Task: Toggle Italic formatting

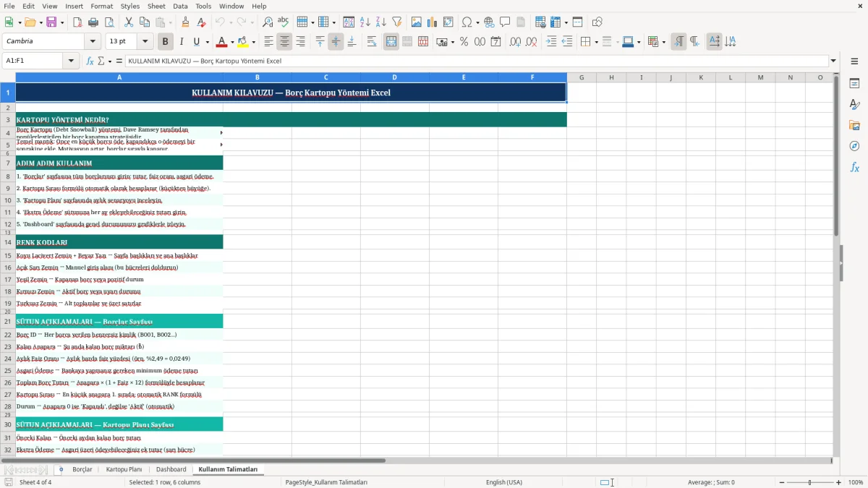Action: point(182,42)
